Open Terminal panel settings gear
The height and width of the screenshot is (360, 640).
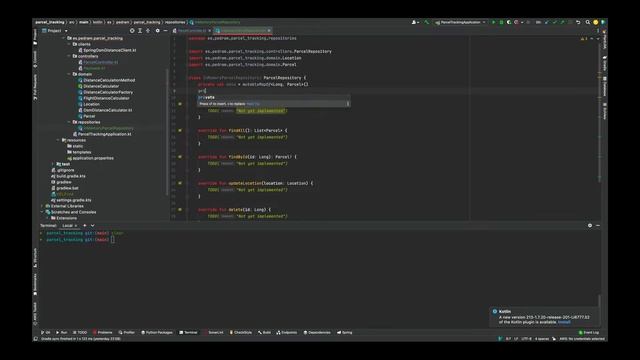590,226
